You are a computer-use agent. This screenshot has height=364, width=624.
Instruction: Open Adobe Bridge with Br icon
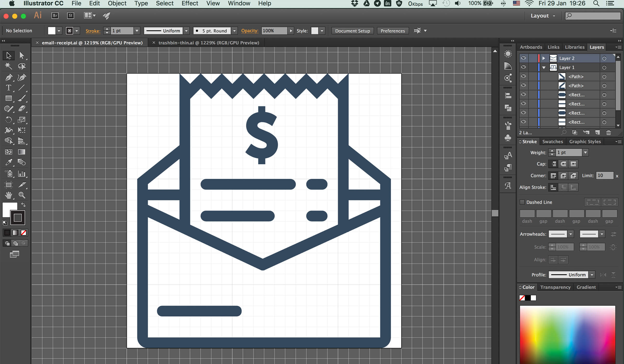pyautogui.click(x=55, y=16)
